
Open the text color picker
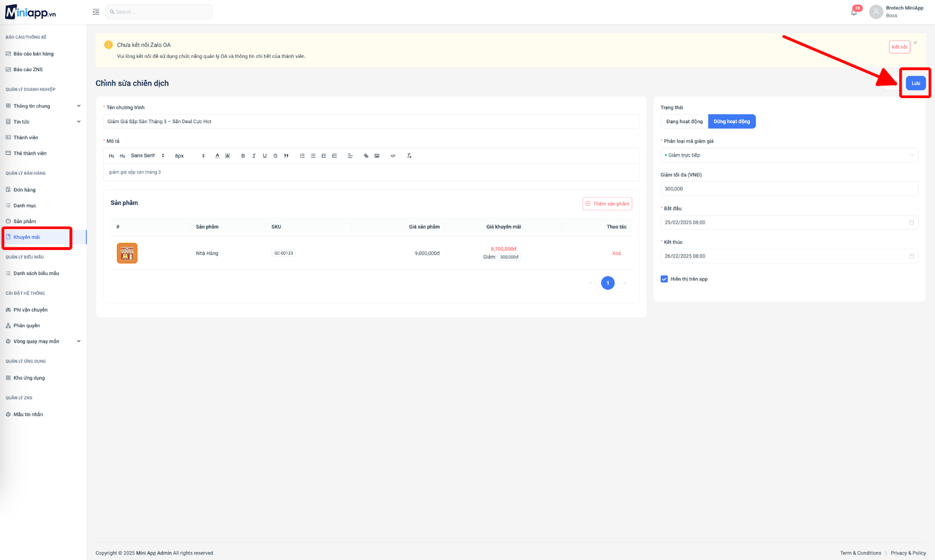(217, 156)
